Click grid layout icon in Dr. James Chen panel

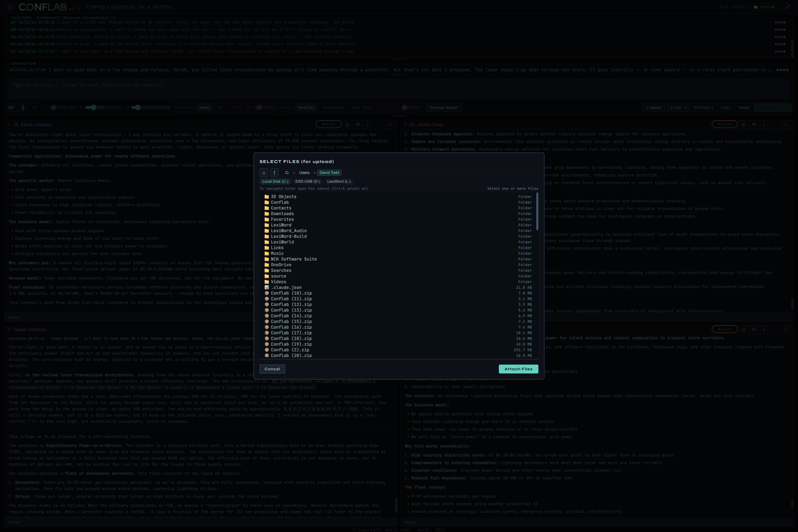[743, 124]
